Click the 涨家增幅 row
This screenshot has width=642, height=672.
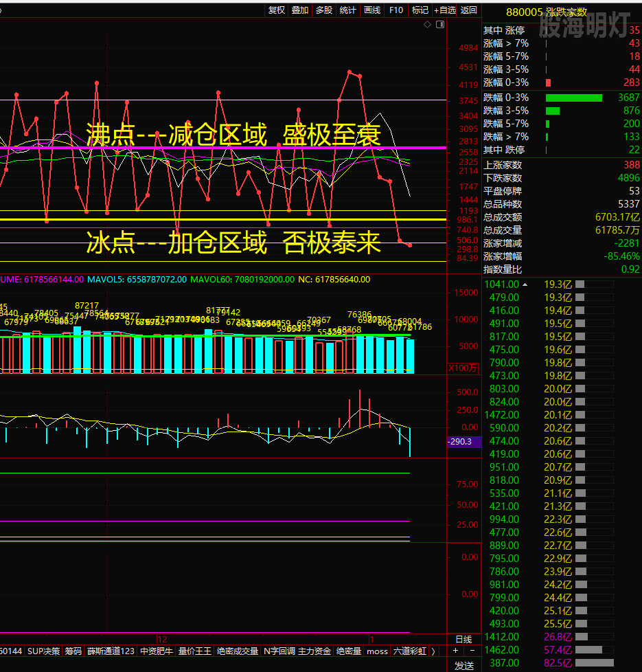562,256
